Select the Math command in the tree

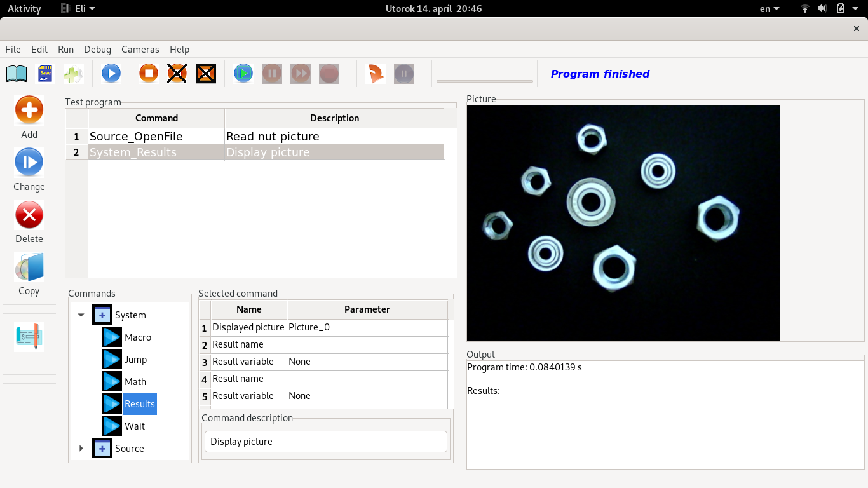click(135, 382)
